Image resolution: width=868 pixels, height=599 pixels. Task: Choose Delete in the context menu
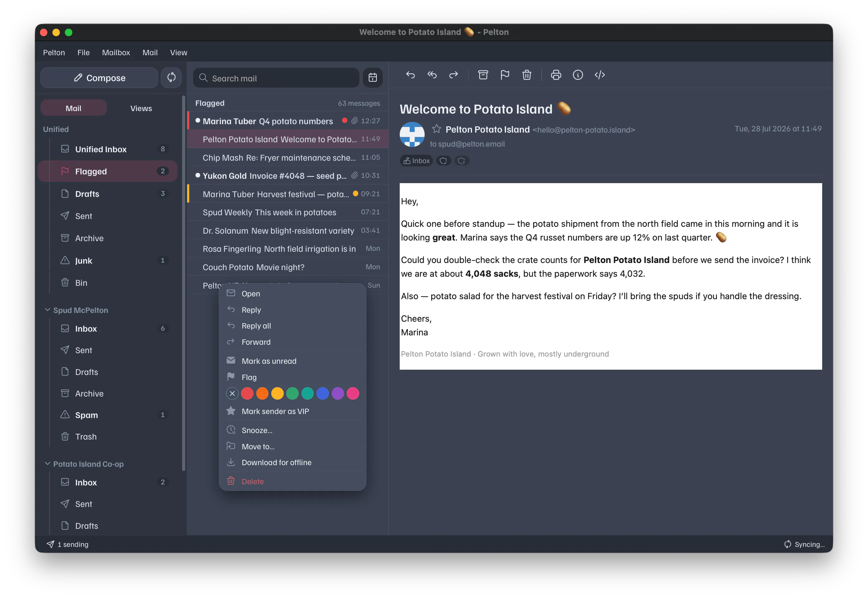point(292,481)
